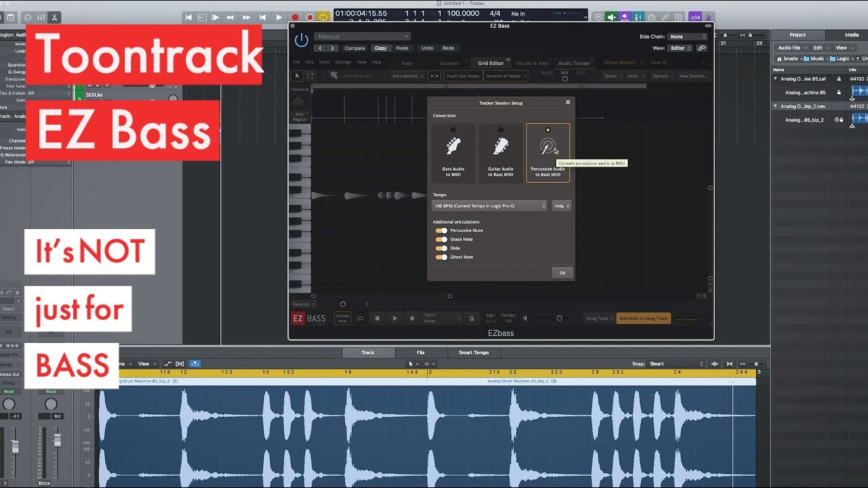Click the EZ Bass record button

pyautogui.click(x=412, y=318)
